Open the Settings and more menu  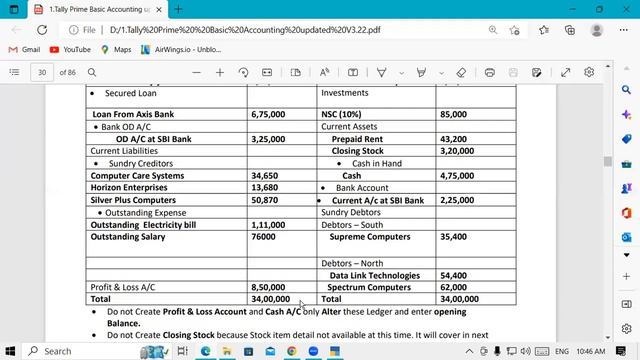(623, 30)
